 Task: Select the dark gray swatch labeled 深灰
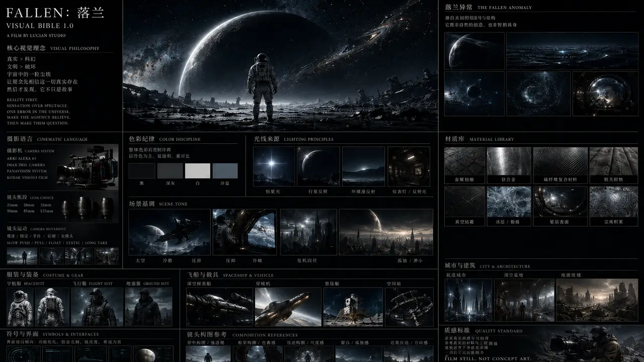170,171
